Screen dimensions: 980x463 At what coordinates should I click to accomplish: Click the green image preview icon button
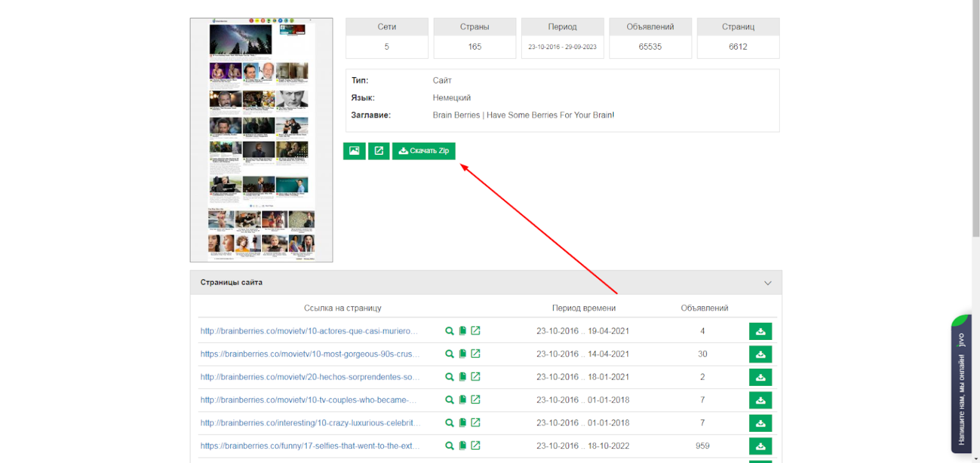pos(354,151)
